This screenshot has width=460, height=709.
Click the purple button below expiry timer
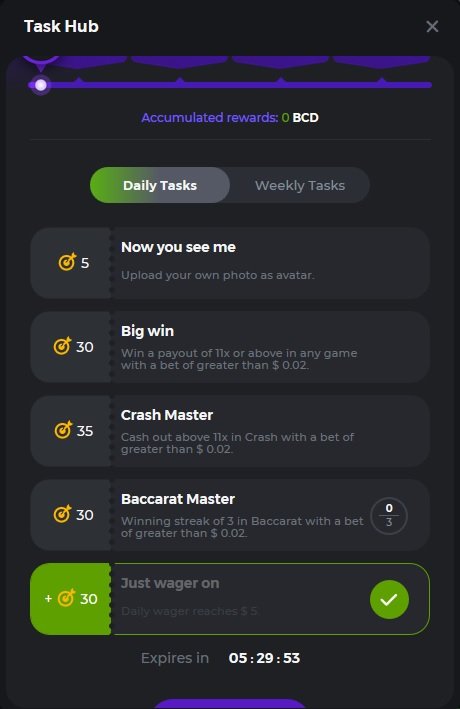(x=230, y=704)
